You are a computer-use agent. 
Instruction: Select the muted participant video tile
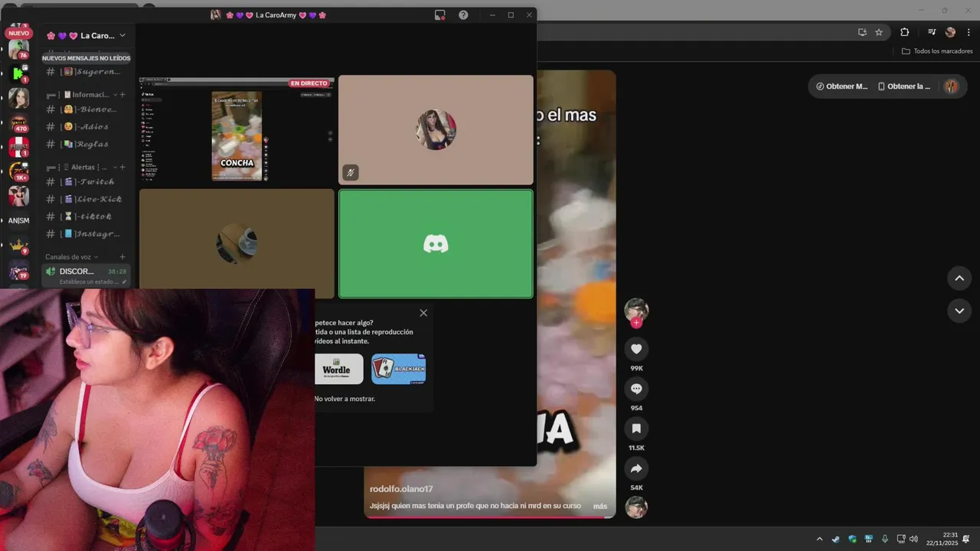click(436, 129)
